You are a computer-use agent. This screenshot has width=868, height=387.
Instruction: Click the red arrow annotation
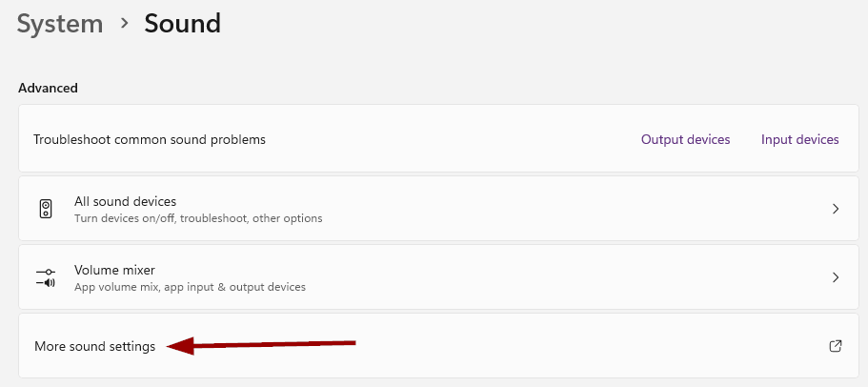click(261, 346)
